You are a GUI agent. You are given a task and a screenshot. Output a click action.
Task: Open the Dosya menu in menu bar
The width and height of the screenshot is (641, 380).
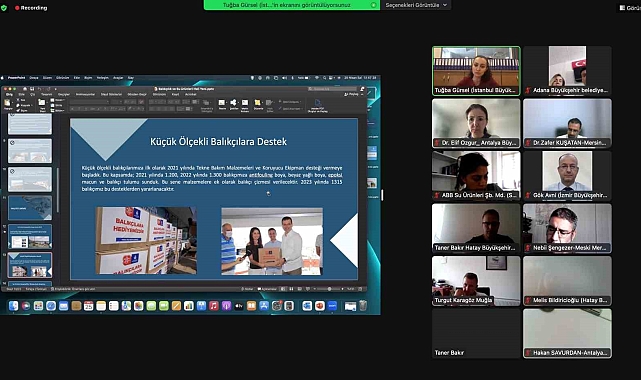[x=34, y=78]
